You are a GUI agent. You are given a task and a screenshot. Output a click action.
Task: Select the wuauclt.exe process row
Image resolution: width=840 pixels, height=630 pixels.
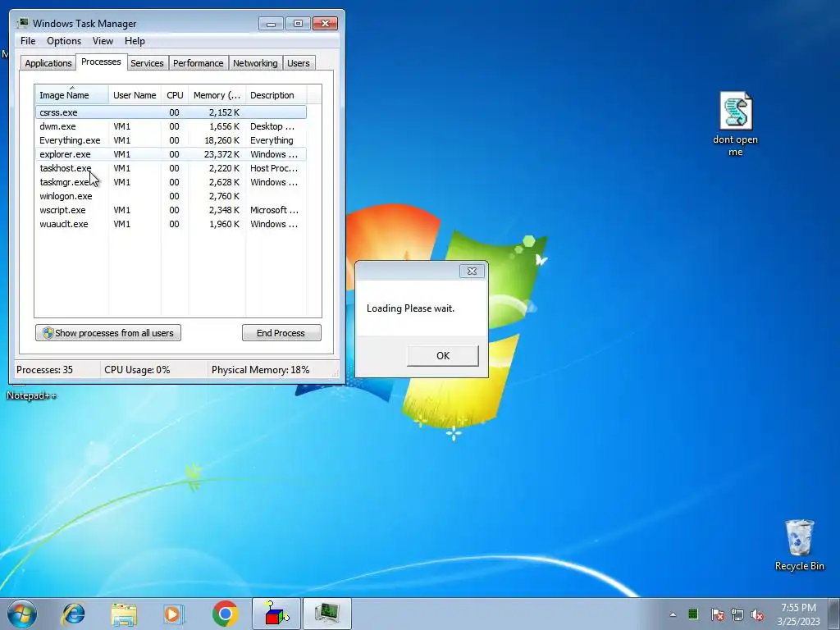171,224
